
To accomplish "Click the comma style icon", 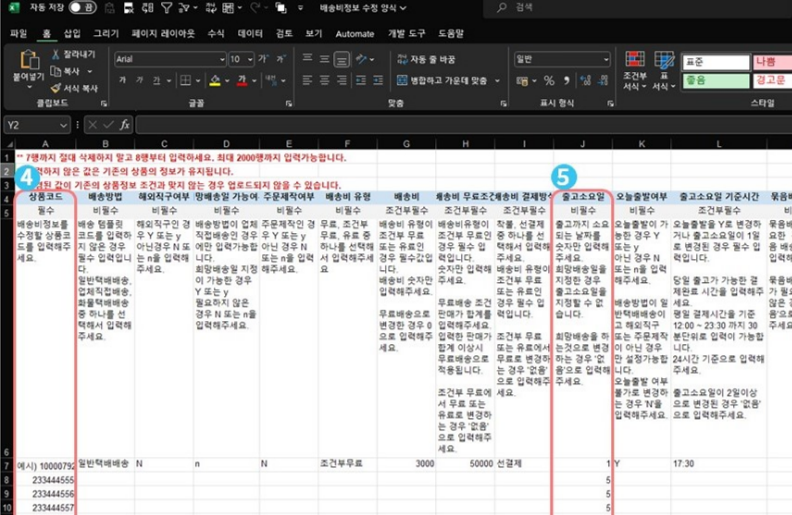I will tap(567, 80).
